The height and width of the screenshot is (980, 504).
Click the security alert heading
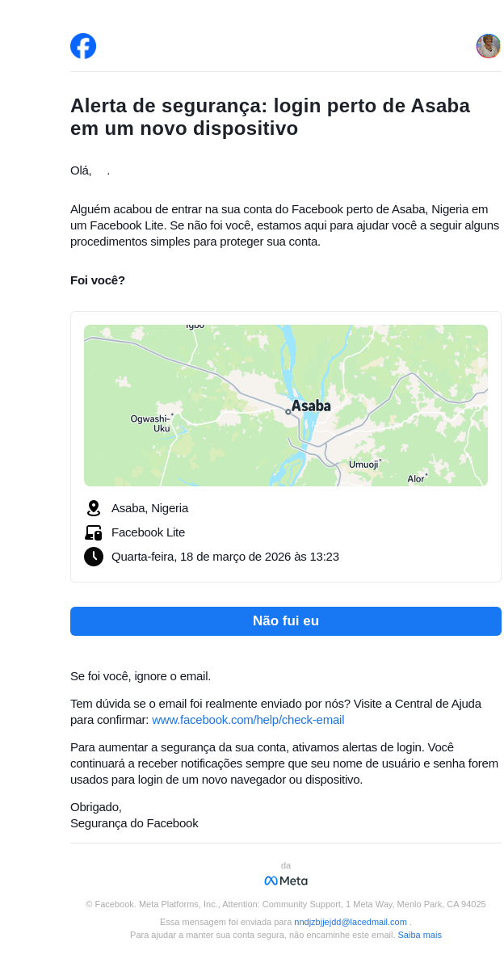[270, 117]
